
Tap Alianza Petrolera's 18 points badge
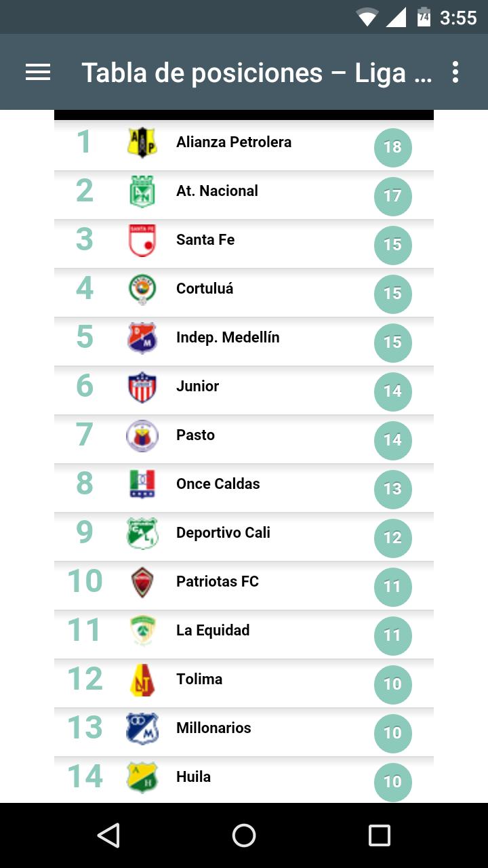393,147
